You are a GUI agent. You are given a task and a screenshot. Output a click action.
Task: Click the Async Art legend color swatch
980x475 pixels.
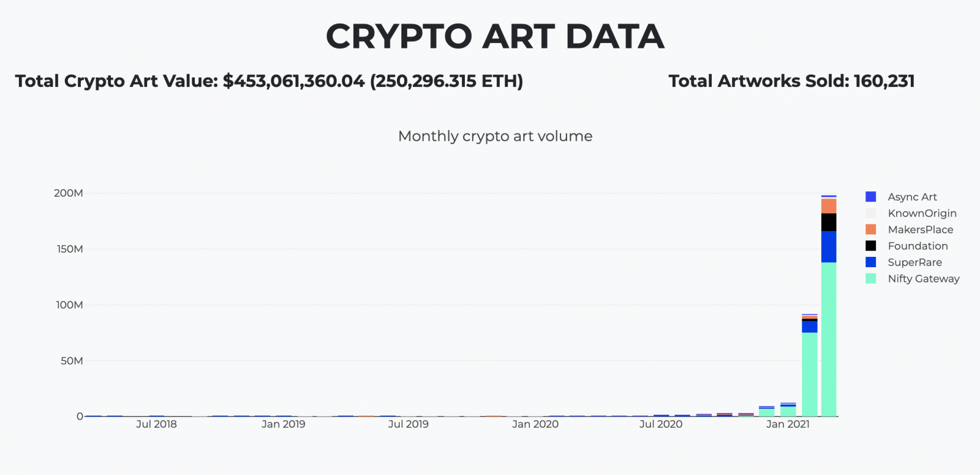870,197
